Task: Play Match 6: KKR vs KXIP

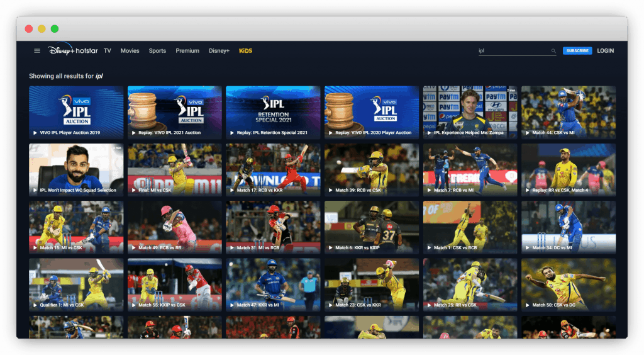Action: tap(372, 227)
